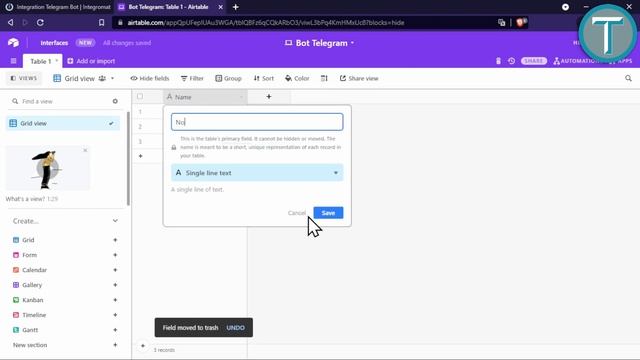Screen dimensions: 640x360
Task: Add a new Calendar view with plus
Action: pyautogui.click(x=115, y=270)
